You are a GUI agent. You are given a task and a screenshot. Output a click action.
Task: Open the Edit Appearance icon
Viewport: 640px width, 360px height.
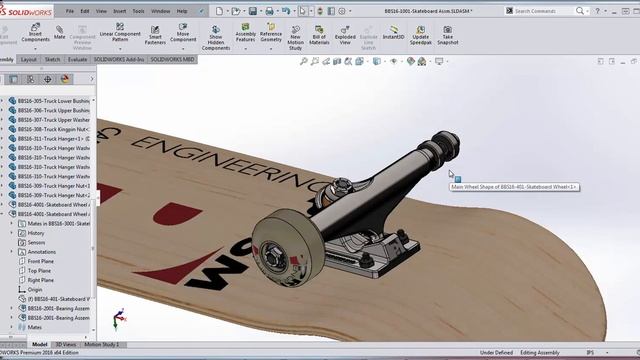[x=411, y=61]
